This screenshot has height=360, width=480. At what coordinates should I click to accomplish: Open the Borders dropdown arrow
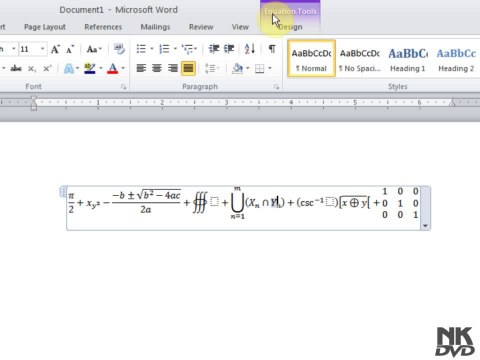[270, 69]
